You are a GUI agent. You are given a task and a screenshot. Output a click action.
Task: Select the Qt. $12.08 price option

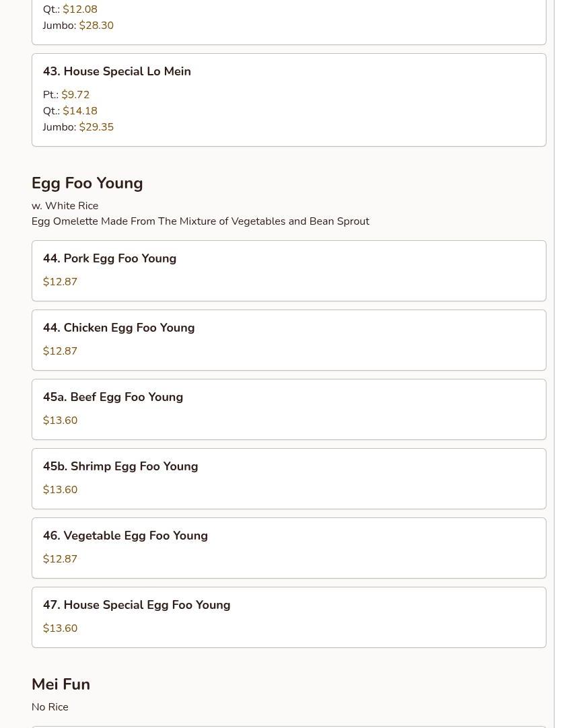coord(79,9)
